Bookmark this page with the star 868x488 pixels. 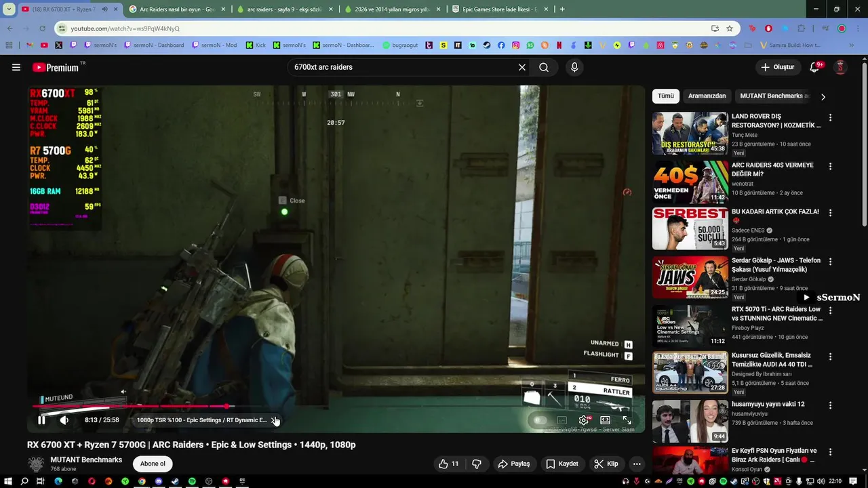point(730,28)
